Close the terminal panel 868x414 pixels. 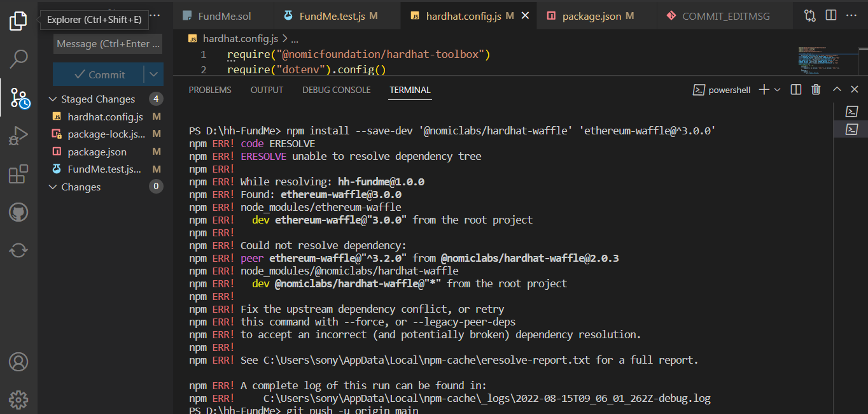click(854, 90)
